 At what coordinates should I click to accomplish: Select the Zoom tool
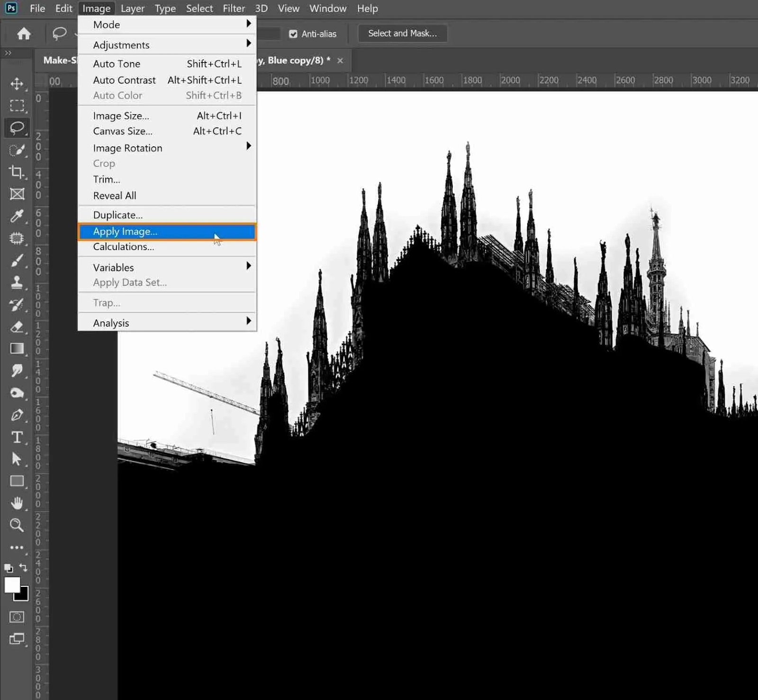17,525
